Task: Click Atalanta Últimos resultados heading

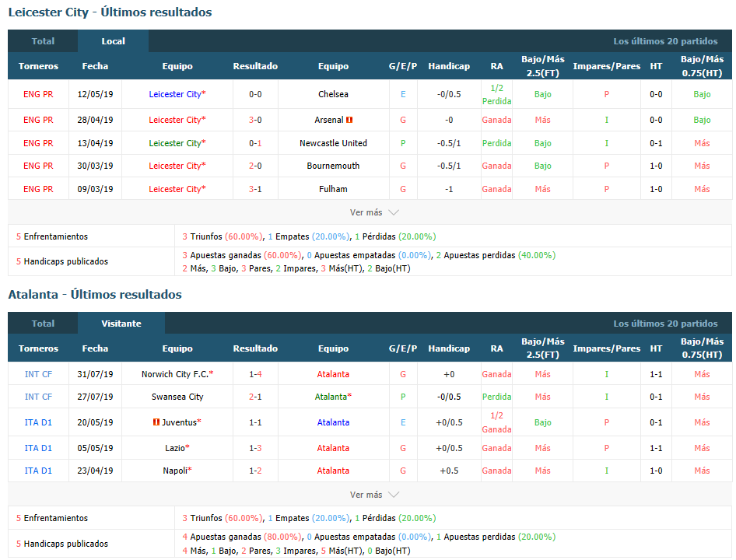Action: click(x=95, y=294)
